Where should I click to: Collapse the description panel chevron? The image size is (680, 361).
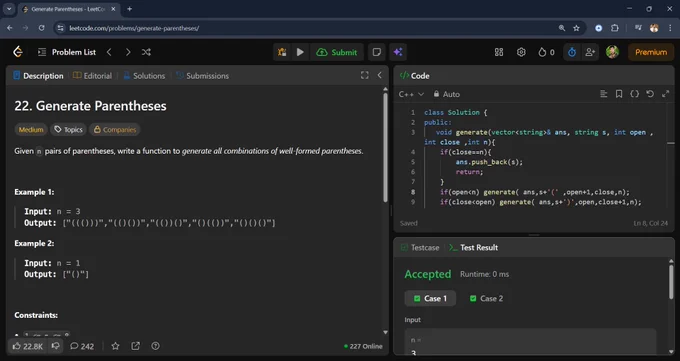point(379,75)
